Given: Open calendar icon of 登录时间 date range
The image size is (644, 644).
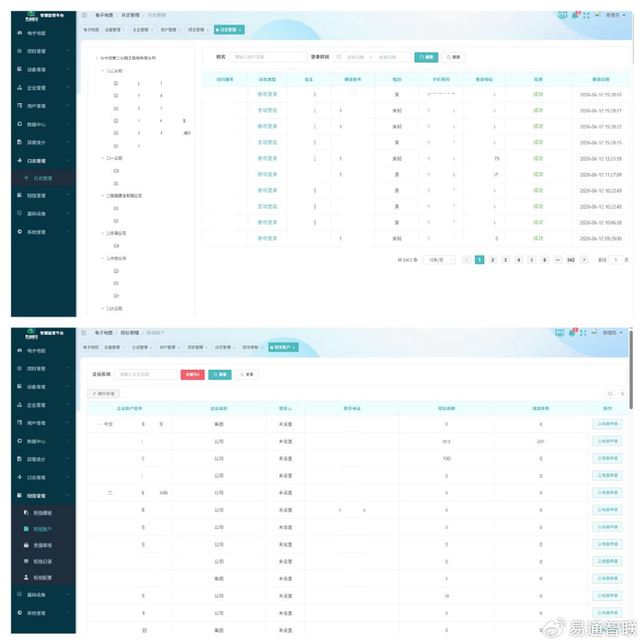Looking at the screenshot, I should pyautogui.click(x=339, y=57).
